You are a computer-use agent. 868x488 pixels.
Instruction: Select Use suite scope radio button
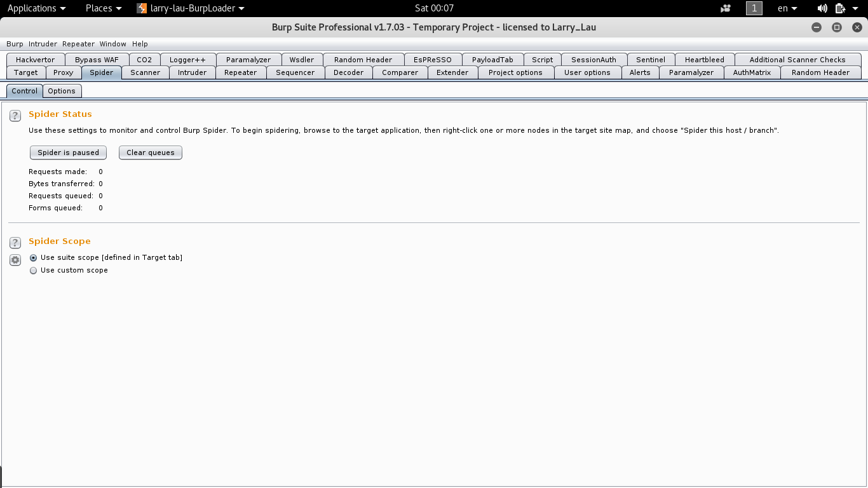click(34, 258)
